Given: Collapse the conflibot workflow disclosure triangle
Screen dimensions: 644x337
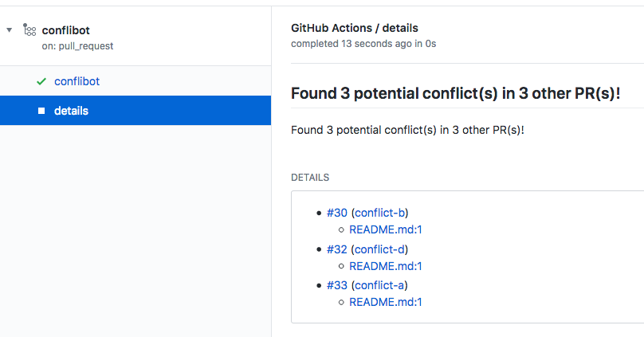Looking at the screenshot, I should coord(9,30).
